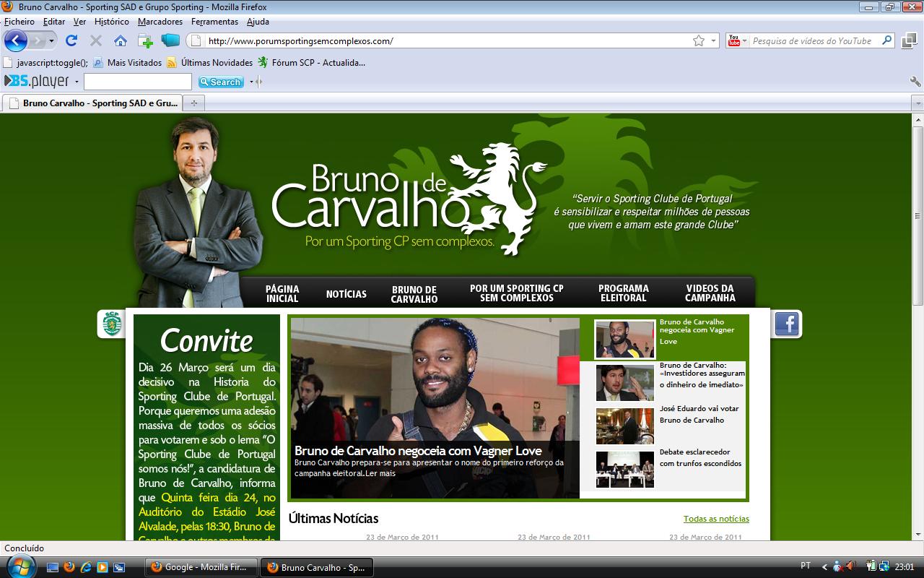Click the BS.player toolbar logo
Image resolution: width=924 pixels, height=578 pixels.
coord(37,82)
